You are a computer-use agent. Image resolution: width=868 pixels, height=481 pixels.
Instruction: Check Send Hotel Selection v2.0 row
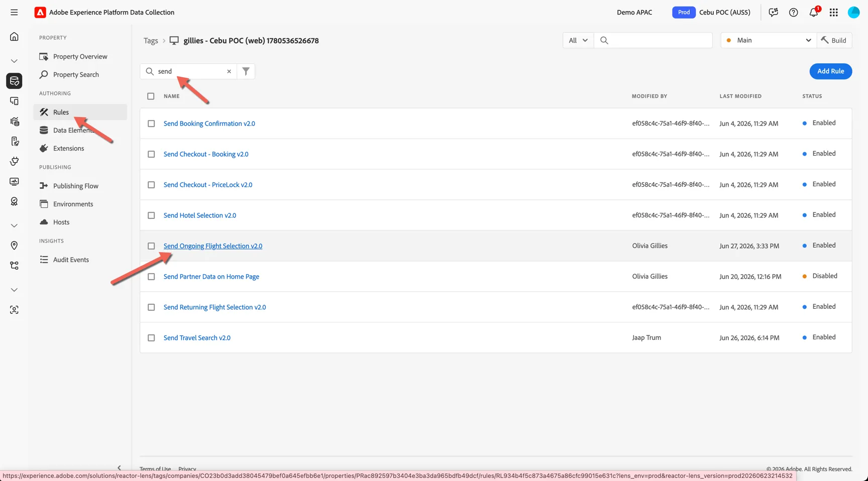pos(151,215)
